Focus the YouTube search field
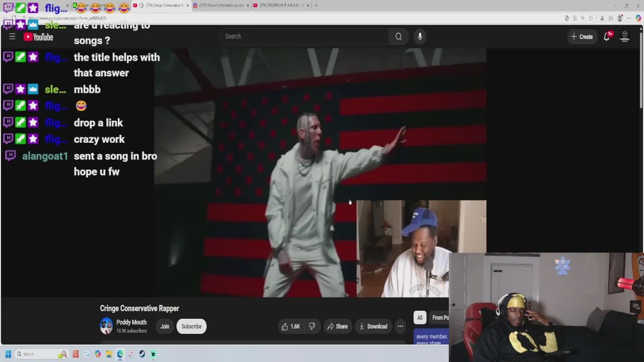This screenshot has width=644, height=362. (304, 36)
